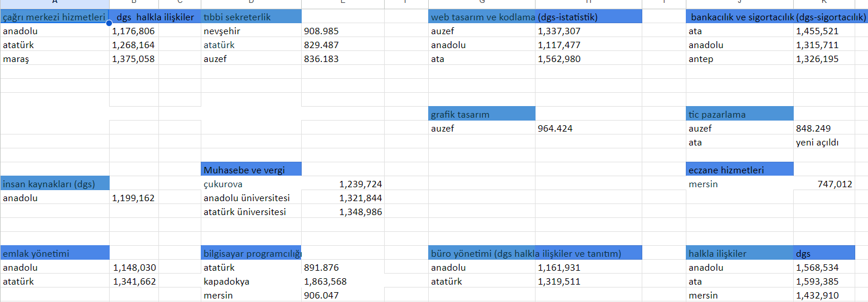Select the value 1,568,534

point(824,267)
